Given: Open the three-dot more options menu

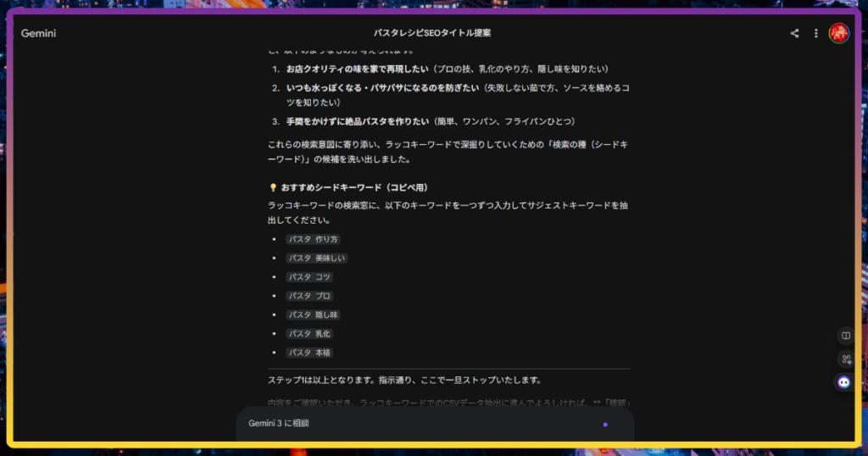Looking at the screenshot, I should click(815, 34).
